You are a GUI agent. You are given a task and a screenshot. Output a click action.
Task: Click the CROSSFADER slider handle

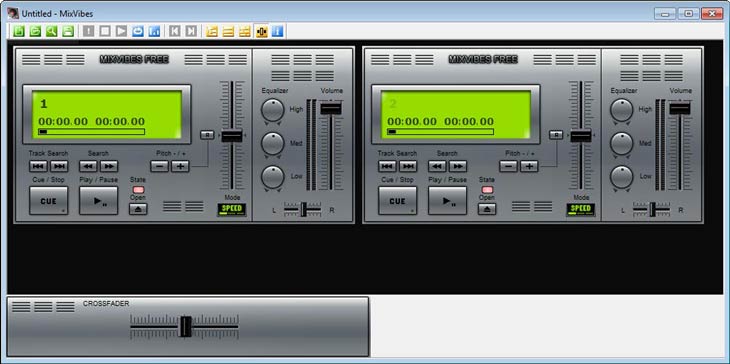tap(186, 326)
